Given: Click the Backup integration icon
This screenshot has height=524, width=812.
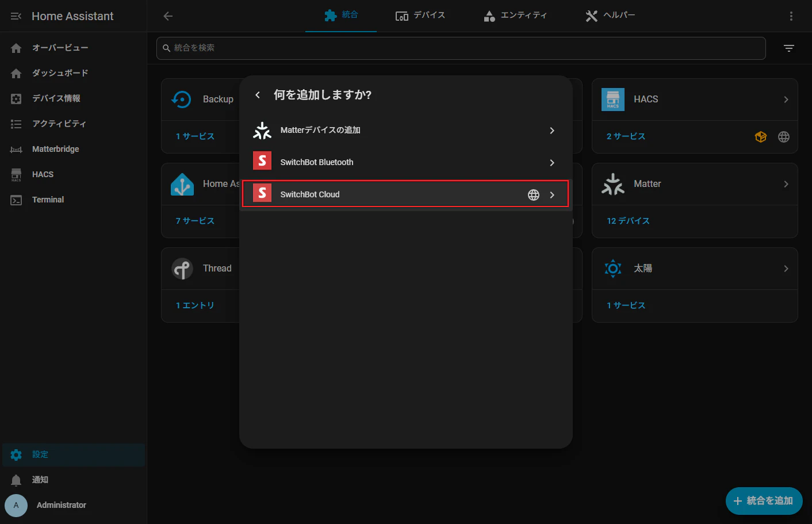Looking at the screenshot, I should [x=182, y=100].
